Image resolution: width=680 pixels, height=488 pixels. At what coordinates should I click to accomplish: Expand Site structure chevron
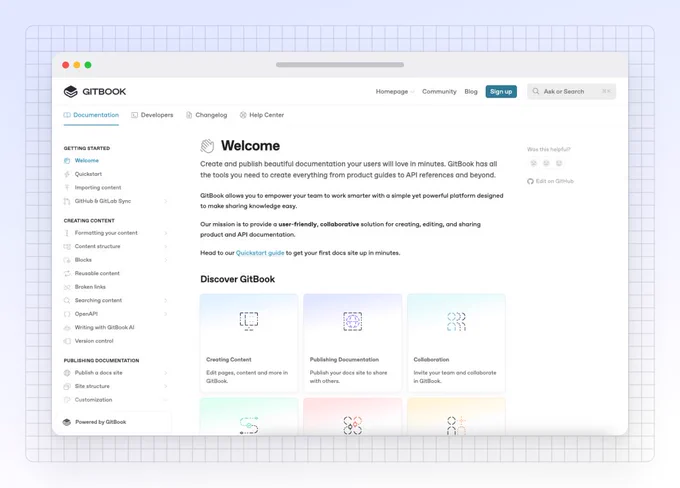(x=166, y=386)
